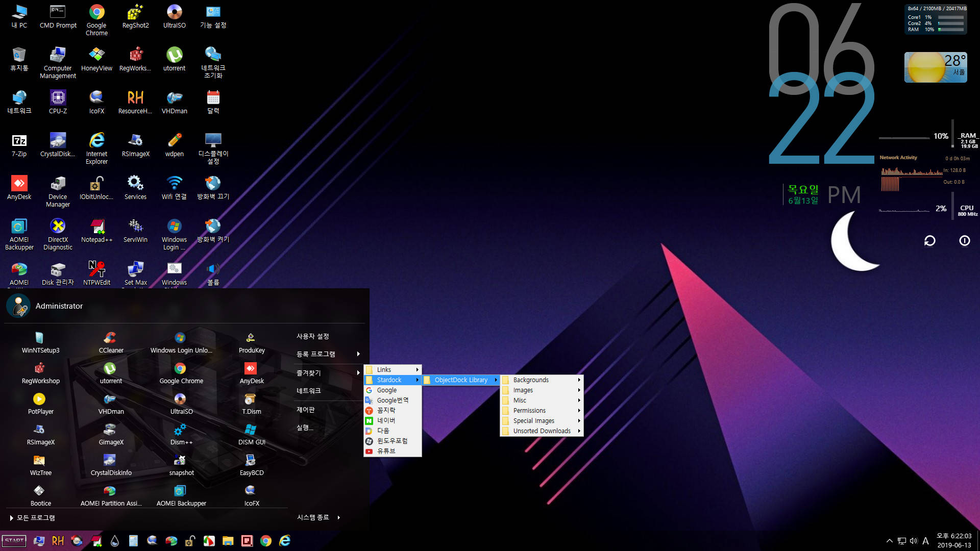Image resolution: width=980 pixels, height=551 pixels.
Task: Open Google favorite link
Action: 393,390
